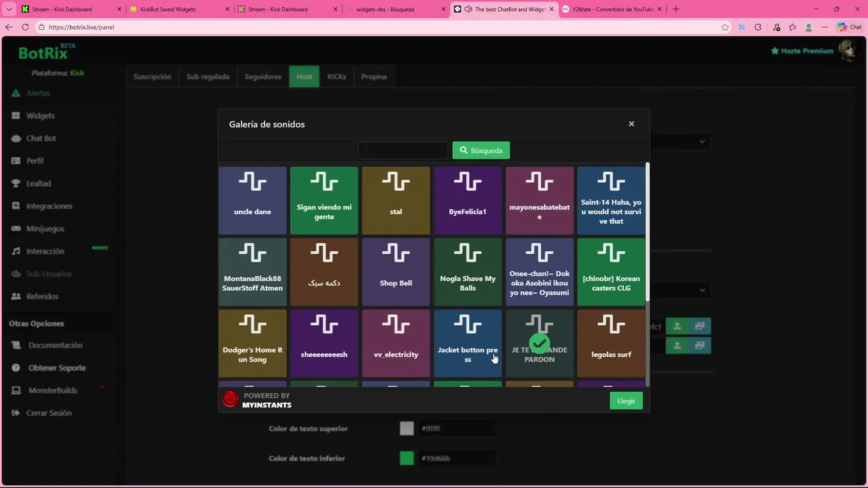Select 'MontanaBlack88 SauerStoff Atmen' sound
The image size is (868, 488).
252,272
